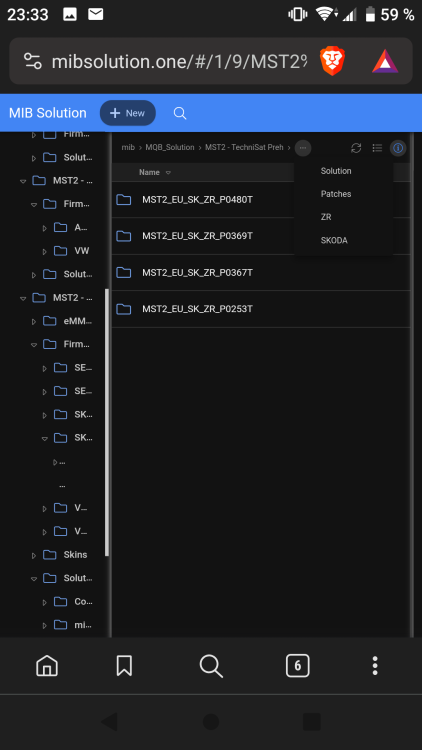Open folder icon of MST2_EU_SK_ZR_P0480T
422x750 pixels.
(x=124, y=199)
